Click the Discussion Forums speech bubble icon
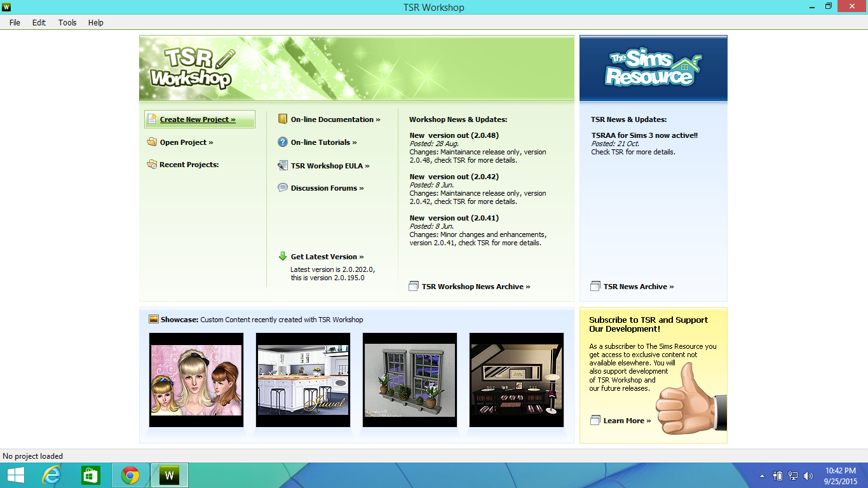Viewport: 868px width, 488px height. pos(283,187)
